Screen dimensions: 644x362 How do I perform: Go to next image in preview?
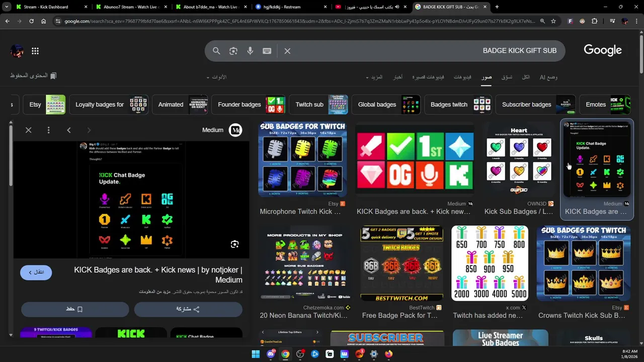(x=89, y=130)
